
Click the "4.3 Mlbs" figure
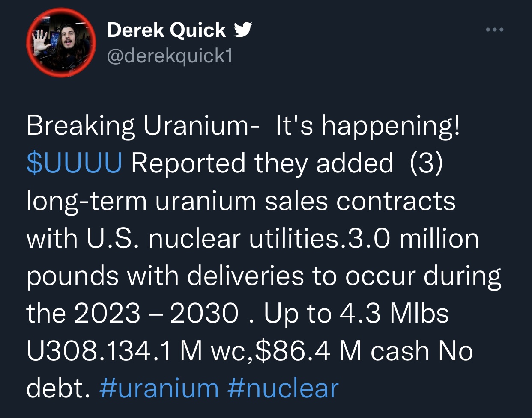[394, 313]
